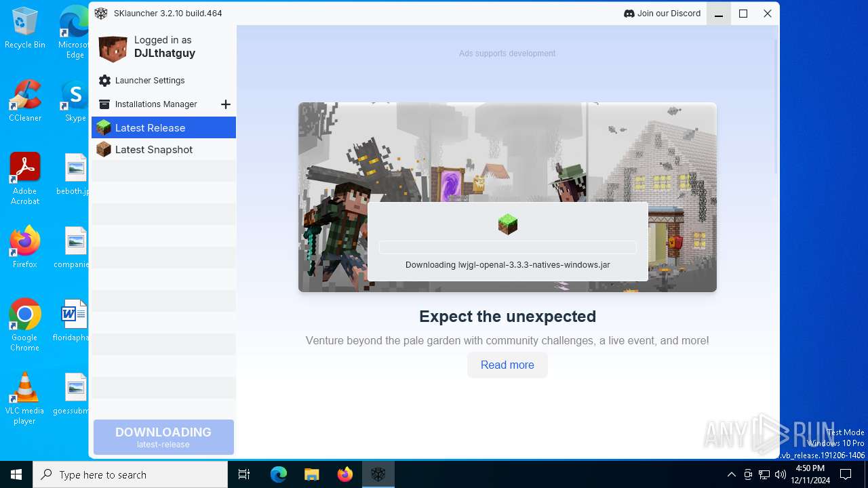Screen dimensions: 868x488
Task: Open the notification center icon
Action: (846, 474)
